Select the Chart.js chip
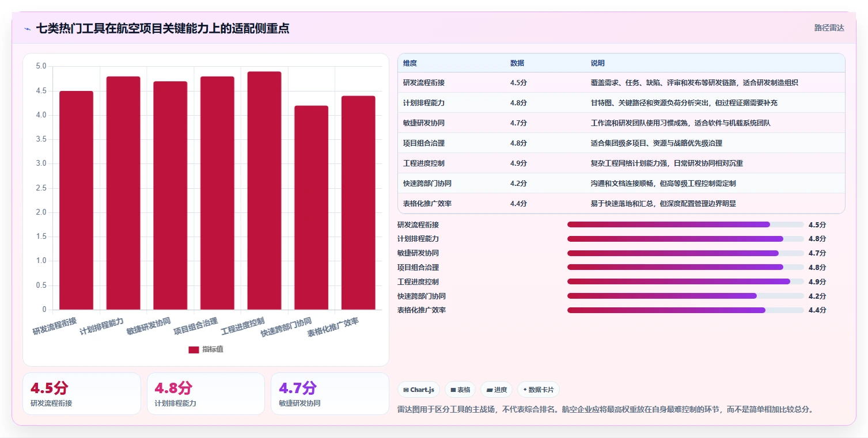Image resolution: width=868 pixels, height=438 pixels. pos(419,390)
